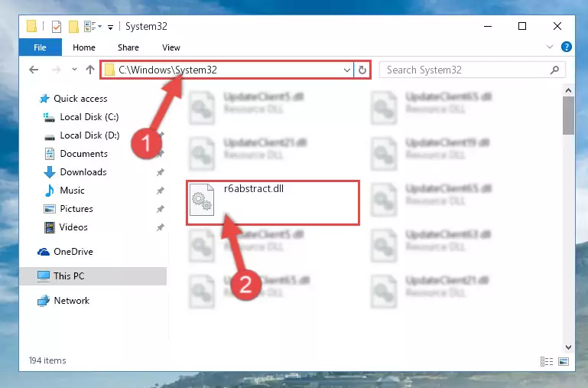Open the Explorer Help question mark
This screenshot has width=588, height=388.
tap(567, 47)
